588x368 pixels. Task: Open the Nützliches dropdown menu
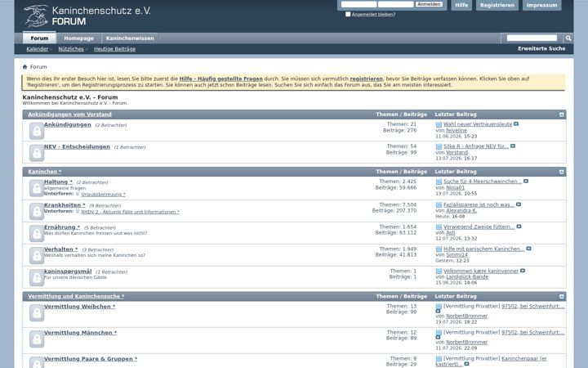[x=73, y=49]
